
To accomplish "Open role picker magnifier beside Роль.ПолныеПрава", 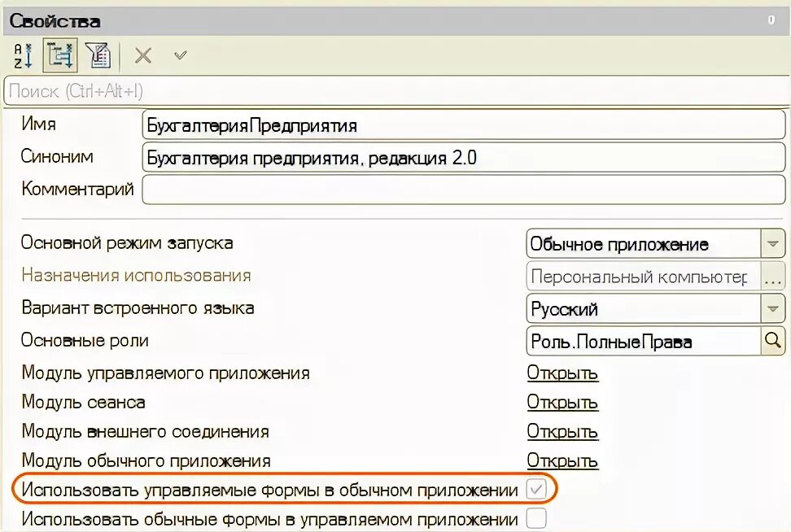I will [772, 341].
